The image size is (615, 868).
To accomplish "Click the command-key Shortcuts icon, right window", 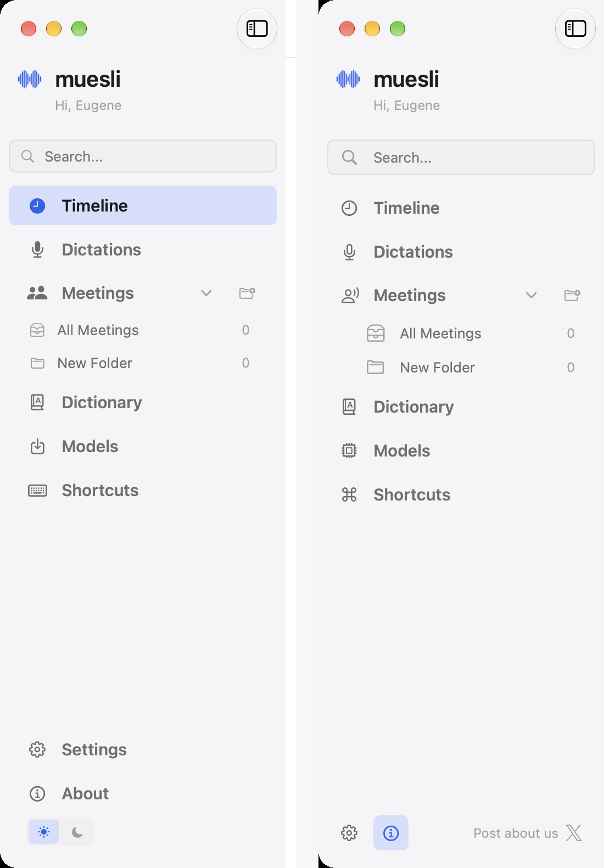I will (349, 495).
